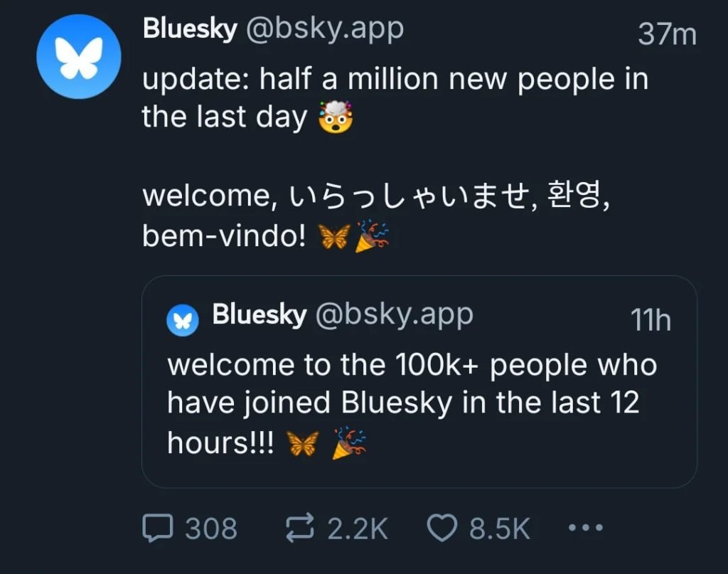
Task: Click the repost arrows icon
Action: (301, 528)
